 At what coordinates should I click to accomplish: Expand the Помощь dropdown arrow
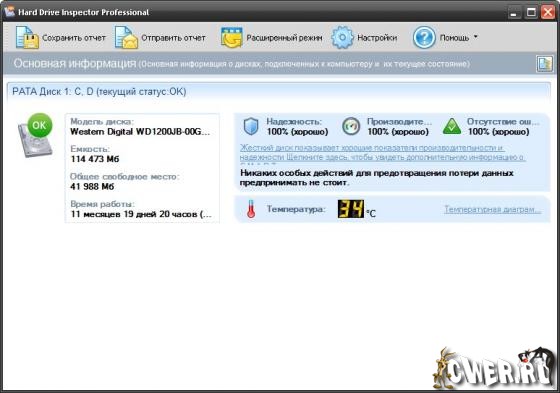click(x=476, y=36)
